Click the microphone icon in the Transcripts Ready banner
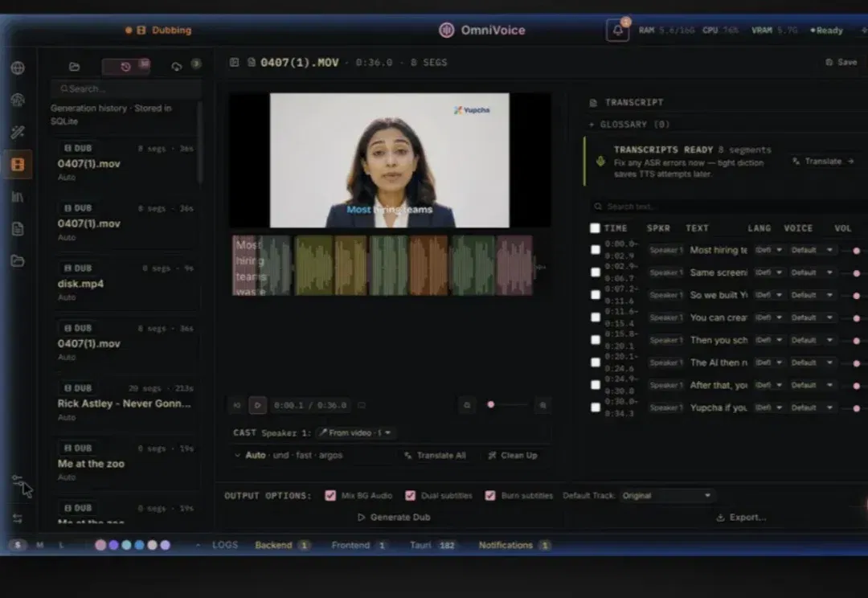This screenshot has height=598, width=868. 600,161
